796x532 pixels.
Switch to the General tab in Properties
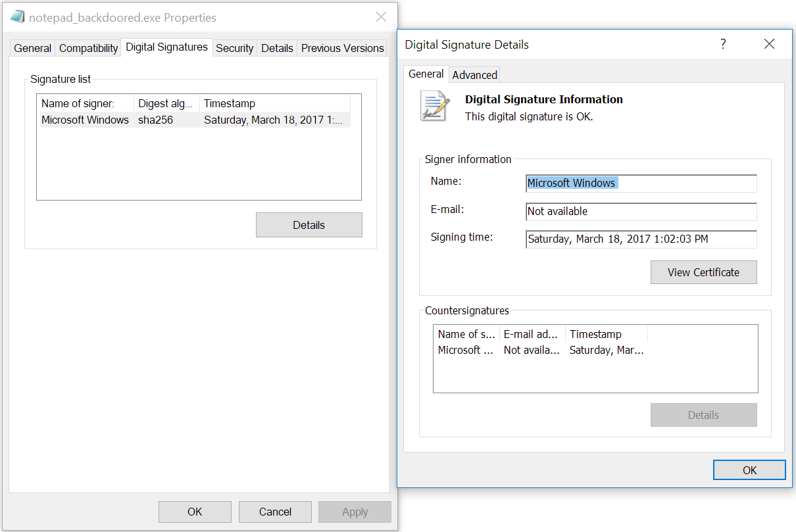pos(32,48)
